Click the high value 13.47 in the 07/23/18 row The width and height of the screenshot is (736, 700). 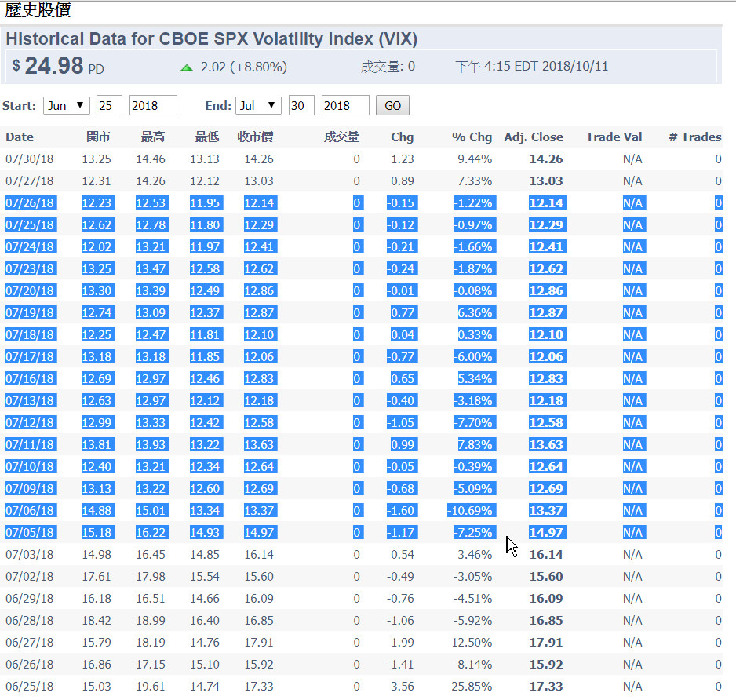pos(151,268)
